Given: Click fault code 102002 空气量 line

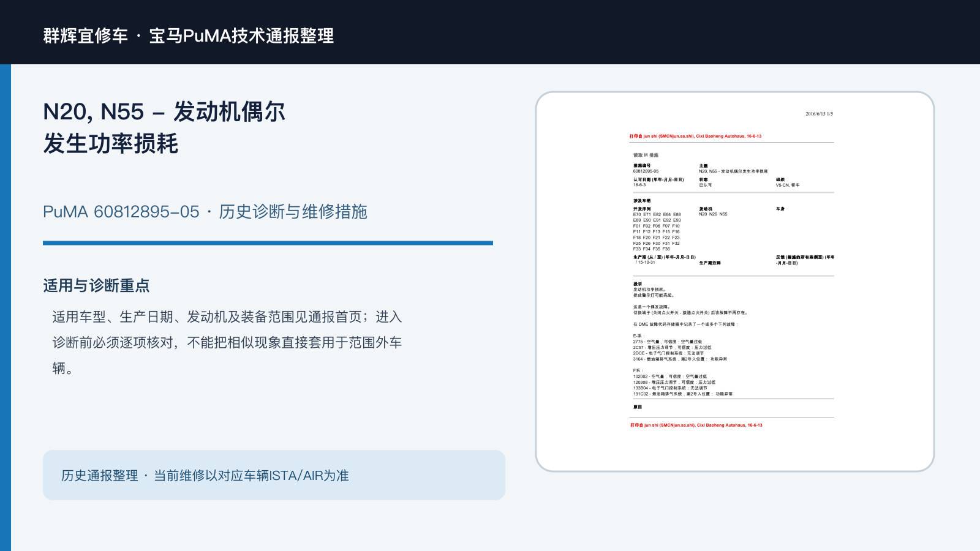Looking at the screenshot, I should [x=669, y=377].
